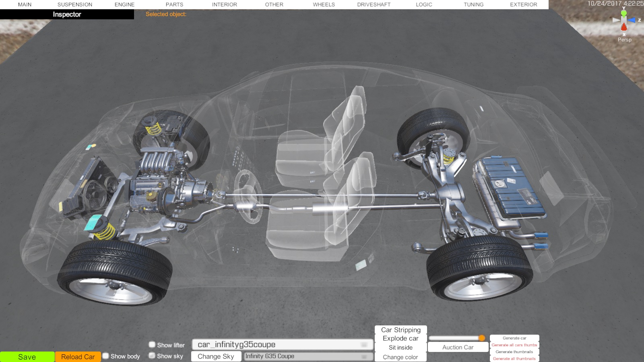Screen dimensions: 644x362
Task: Click the orange Reload Car button
Action: pos(78,357)
